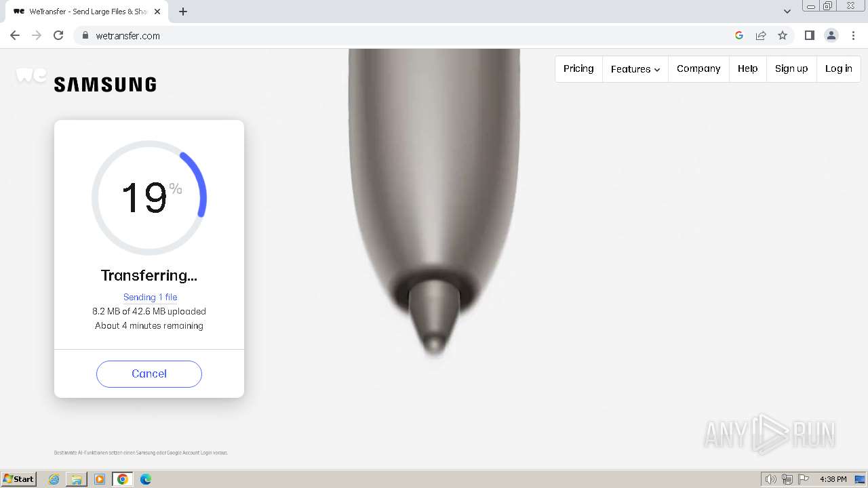Open the Windows Start menu
Image resolution: width=868 pixels, height=488 pixels.
coord(18,479)
